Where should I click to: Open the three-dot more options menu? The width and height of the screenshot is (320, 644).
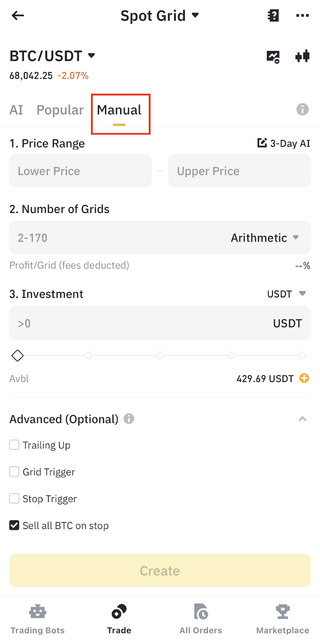tap(302, 16)
